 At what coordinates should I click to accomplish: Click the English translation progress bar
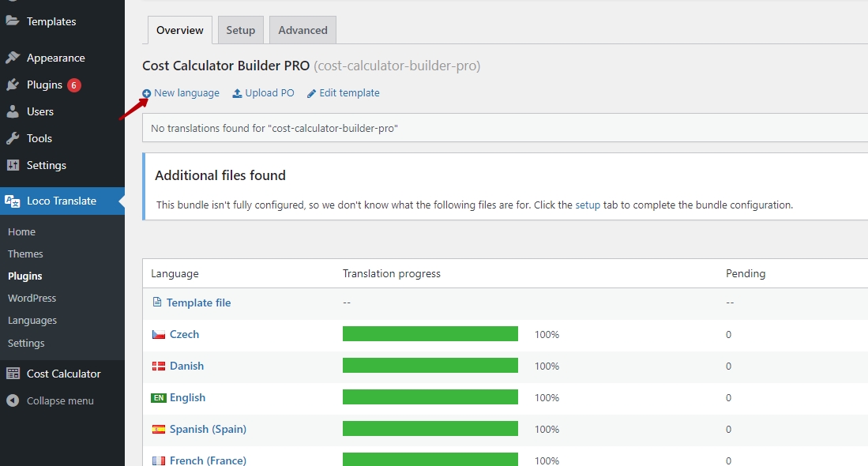[x=430, y=396]
